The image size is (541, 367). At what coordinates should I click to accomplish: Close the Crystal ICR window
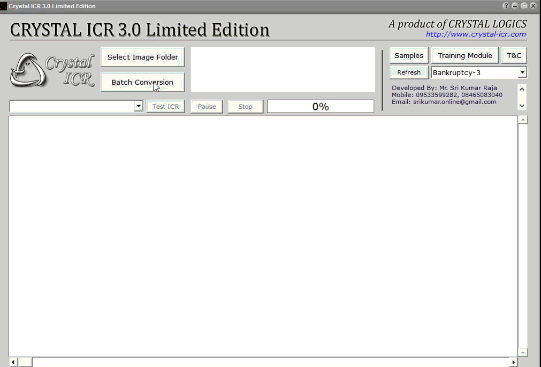pos(533,6)
